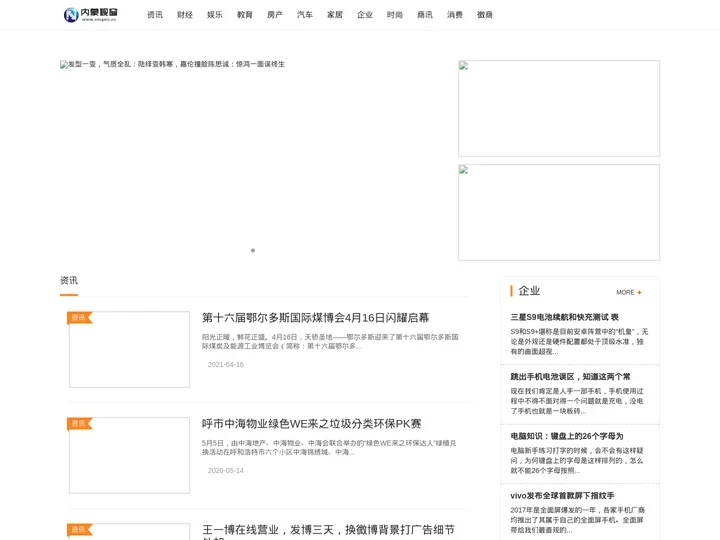Click thumbnail of the 中海物业 article
Image resolution: width=720 pixels, height=540 pixels.
click(x=129, y=456)
